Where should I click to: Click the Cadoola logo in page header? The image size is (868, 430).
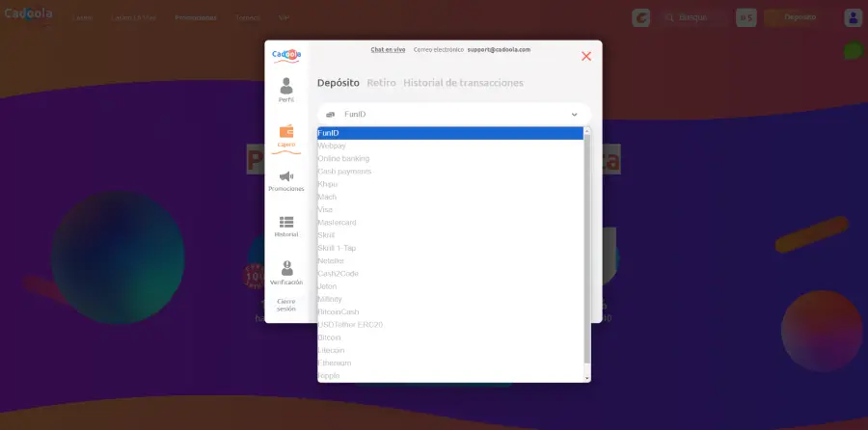28,14
